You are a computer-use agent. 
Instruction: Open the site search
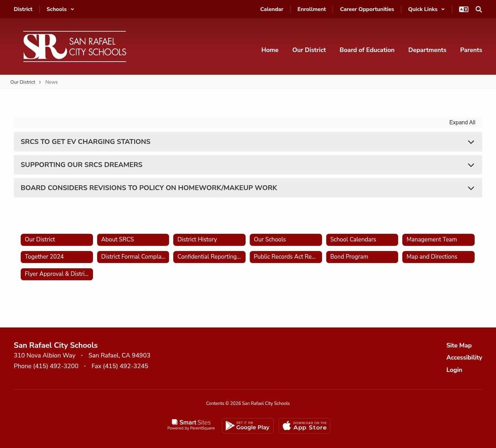(478, 9)
